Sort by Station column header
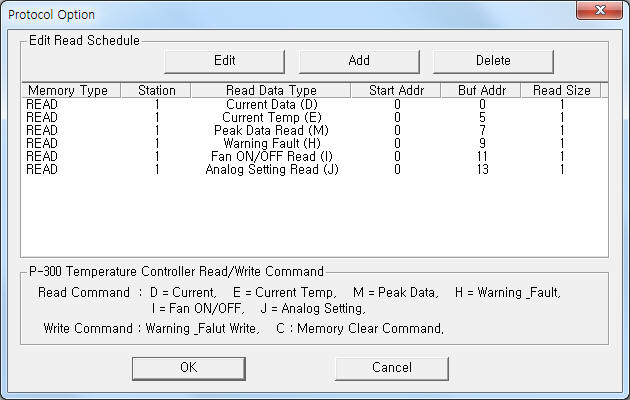This screenshot has height=400, width=630. coord(156,90)
